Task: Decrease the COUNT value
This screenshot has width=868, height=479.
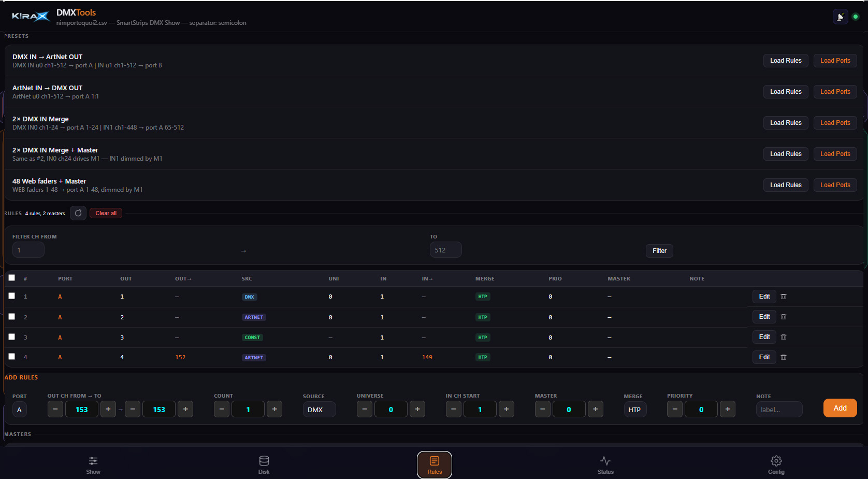Action: pyautogui.click(x=222, y=409)
